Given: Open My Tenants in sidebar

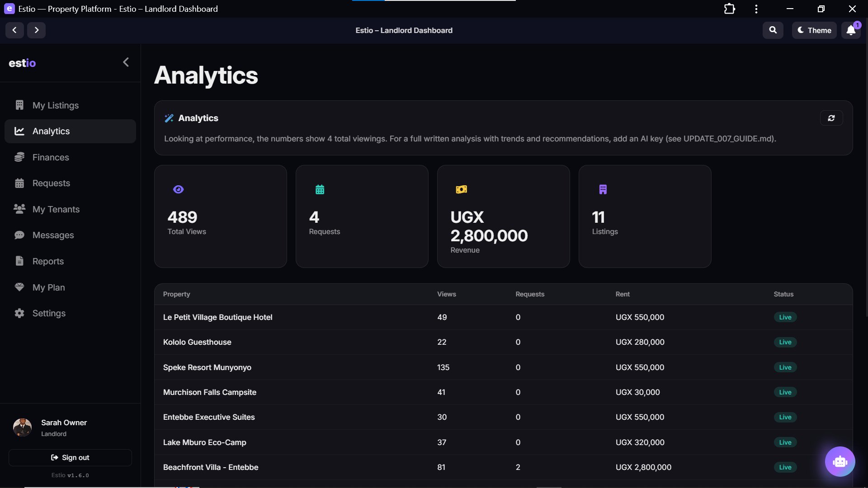Looking at the screenshot, I should (70, 209).
